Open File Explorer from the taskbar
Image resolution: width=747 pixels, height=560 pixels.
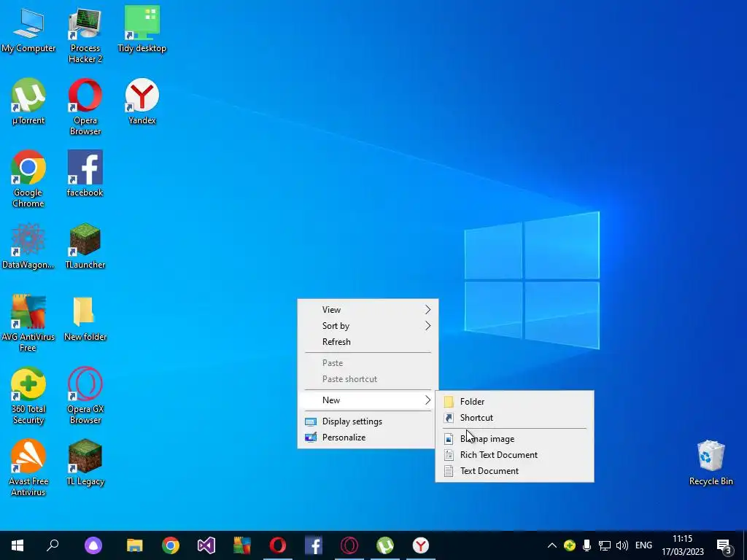pyautogui.click(x=134, y=545)
